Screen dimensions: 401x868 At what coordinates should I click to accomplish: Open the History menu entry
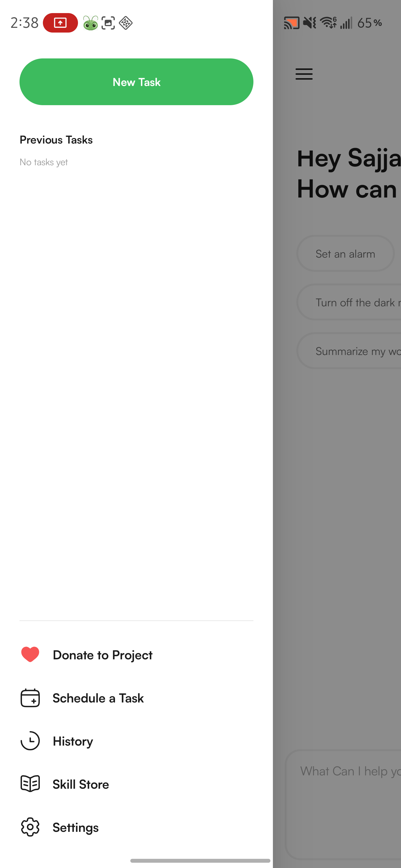(73, 741)
